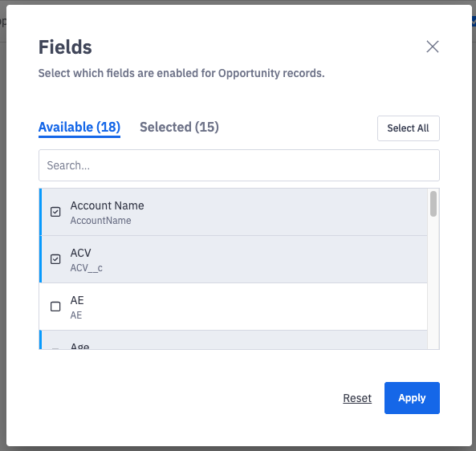
Task: Focus the Search field input
Action: coord(239,165)
